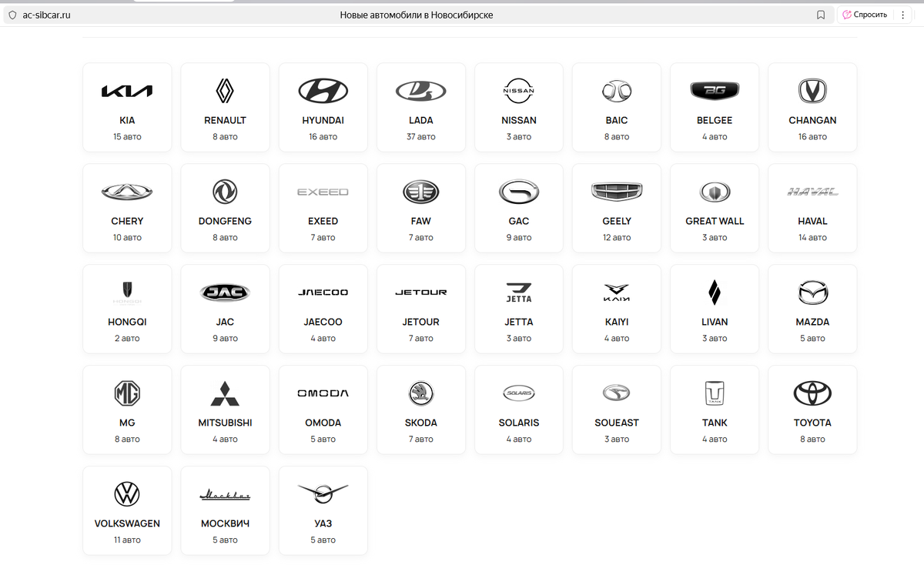The width and height of the screenshot is (924, 565).
Task: Click the Changan V logo
Action: [812, 91]
